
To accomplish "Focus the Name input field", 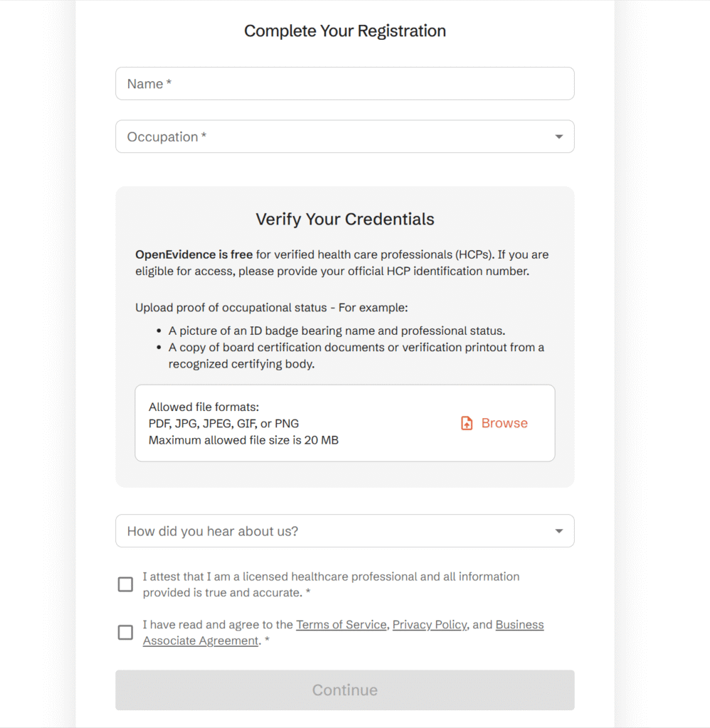I will pyautogui.click(x=344, y=84).
